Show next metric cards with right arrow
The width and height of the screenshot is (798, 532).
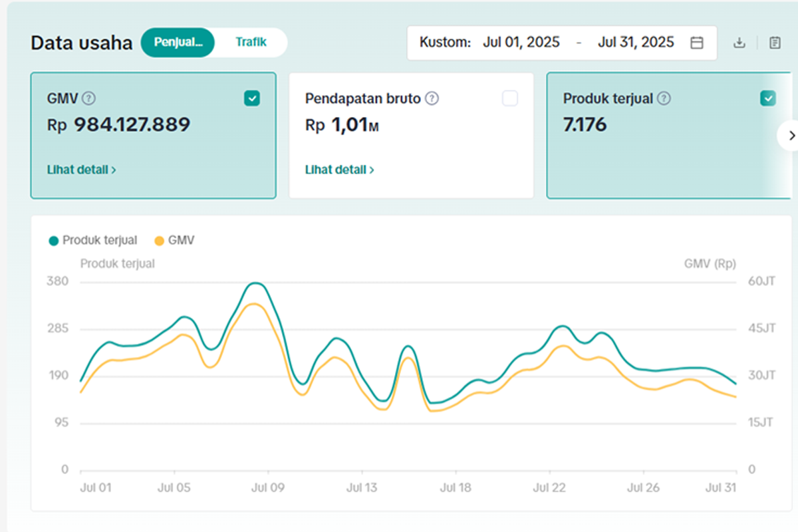(x=790, y=136)
